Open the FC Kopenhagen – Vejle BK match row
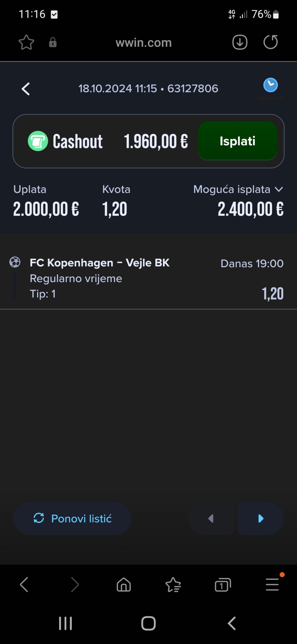297x644 pixels. (x=148, y=278)
